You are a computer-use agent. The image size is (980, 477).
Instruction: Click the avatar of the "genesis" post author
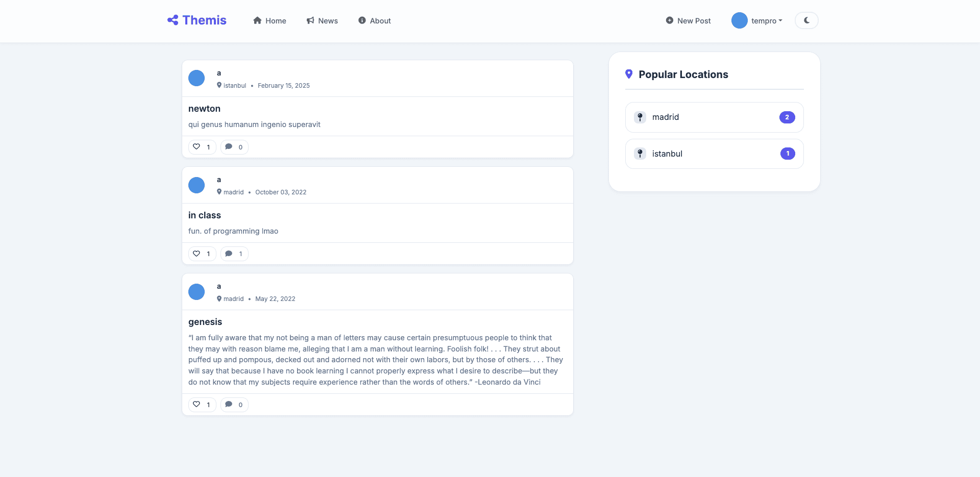197,292
